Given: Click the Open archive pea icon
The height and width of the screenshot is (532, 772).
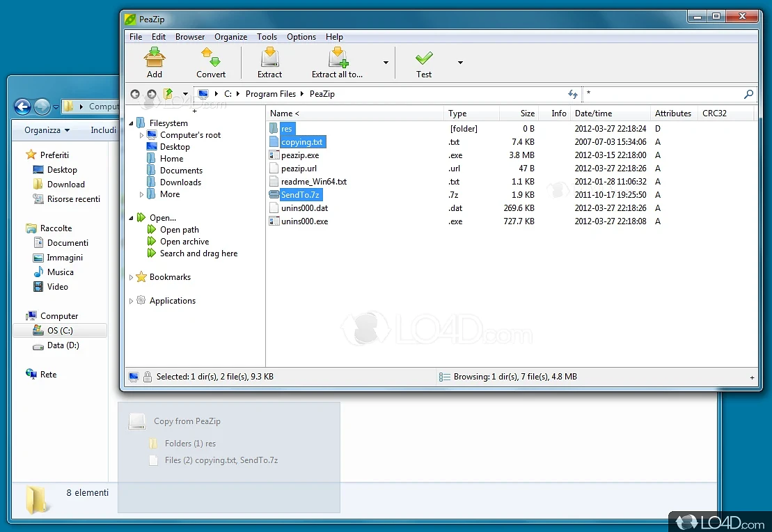Looking at the screenshot, I should click(x=152, y=242).
